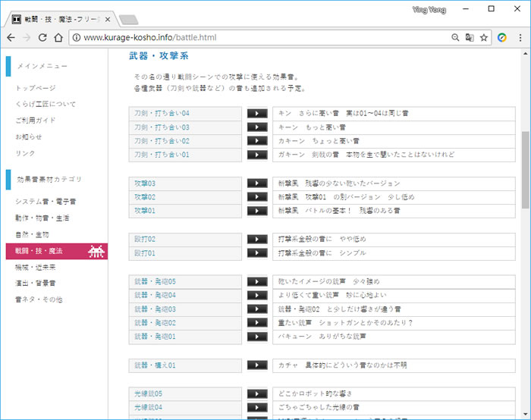This screenshot has height=420, width=531.
Task: Click the vertical page scrollbar thumb
Action: click(x=525, y=169)
